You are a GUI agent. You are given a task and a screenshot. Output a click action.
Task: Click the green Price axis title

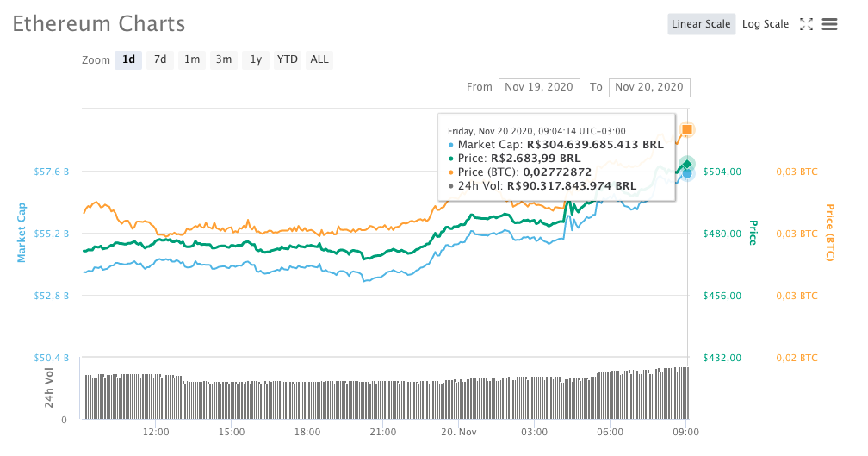click(x=753, y=233)
